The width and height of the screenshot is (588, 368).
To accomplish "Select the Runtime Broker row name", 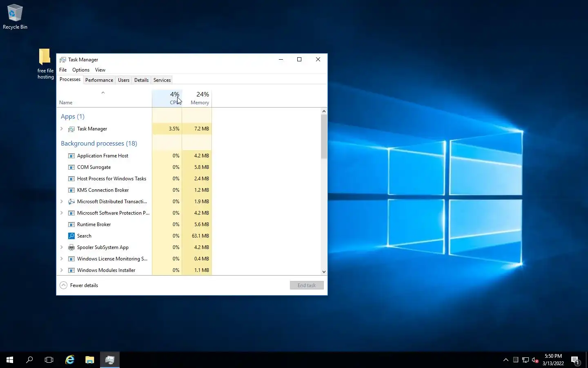I will [x=94, y=224].
